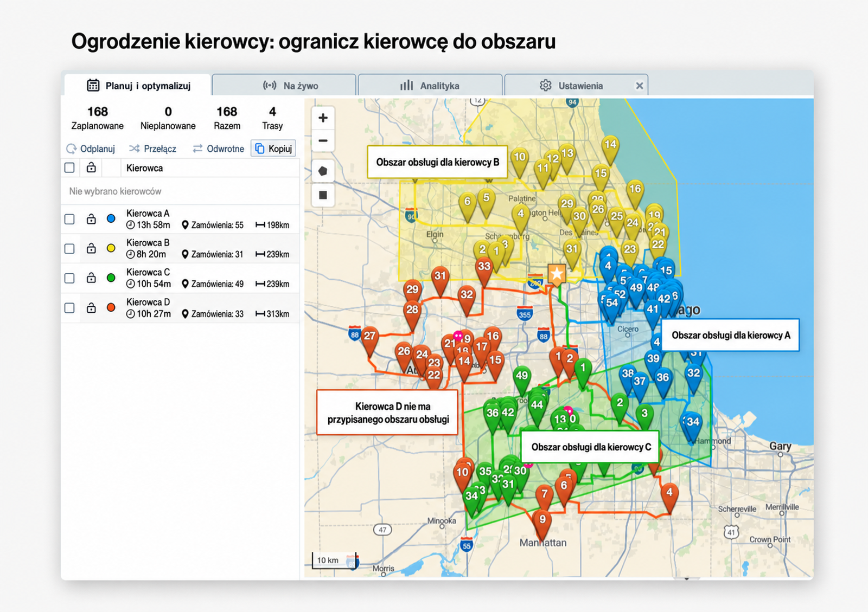Toggle lock for Kierowca A route

click(91, 219)
